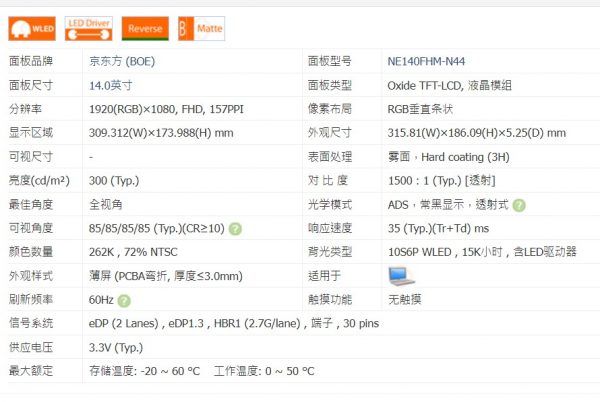
Task: Select the eDP (2 Lanes) signal value
Action: (234, 324)
